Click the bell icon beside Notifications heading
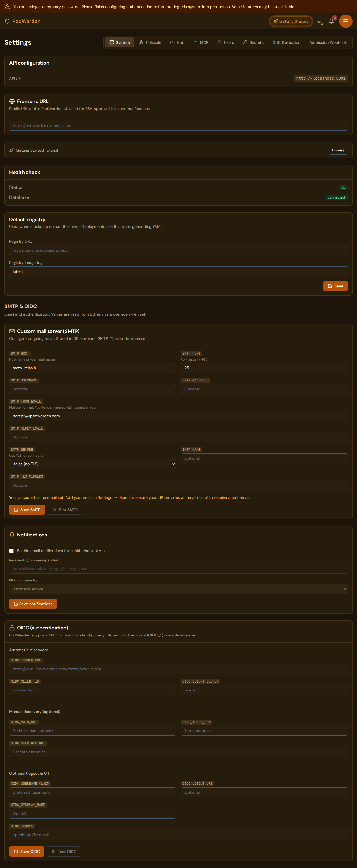Screen dimensions: 357x868 coord(12,535)
